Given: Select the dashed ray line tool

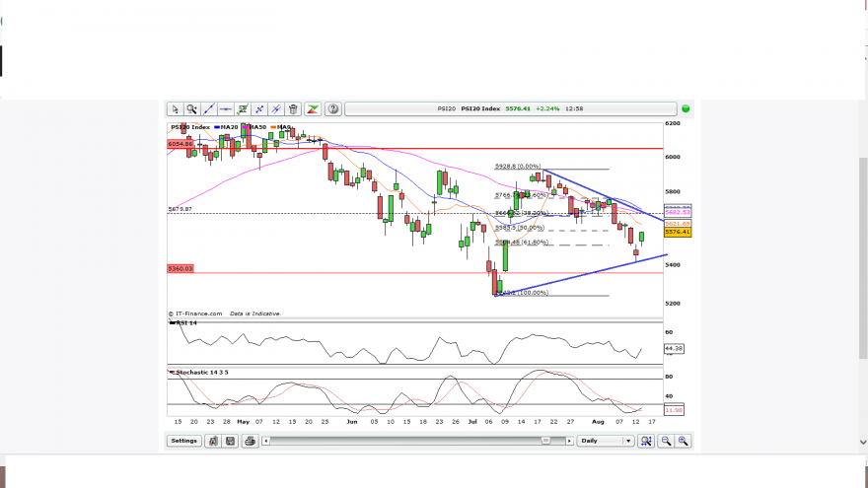Looking at the screenshot, I should 259,109.
